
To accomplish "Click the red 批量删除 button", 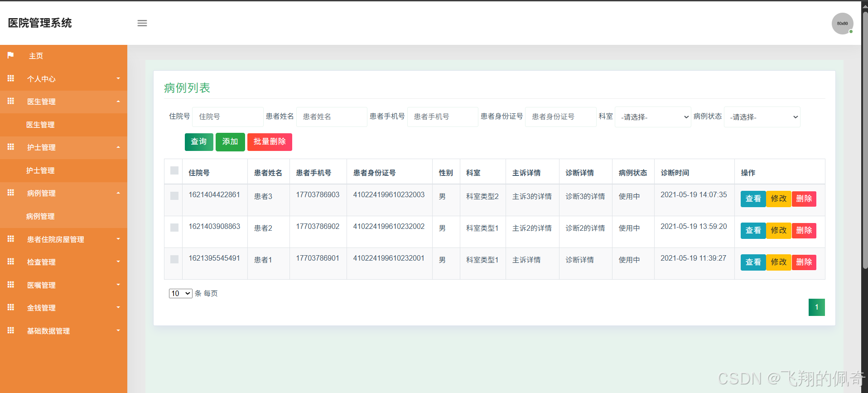I will click(270, 142).
